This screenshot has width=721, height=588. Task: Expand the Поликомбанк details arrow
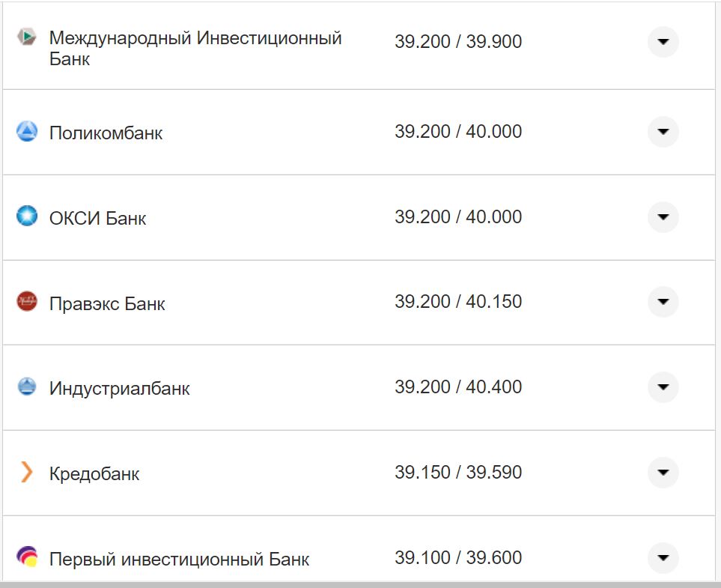(x=663, y=131)
